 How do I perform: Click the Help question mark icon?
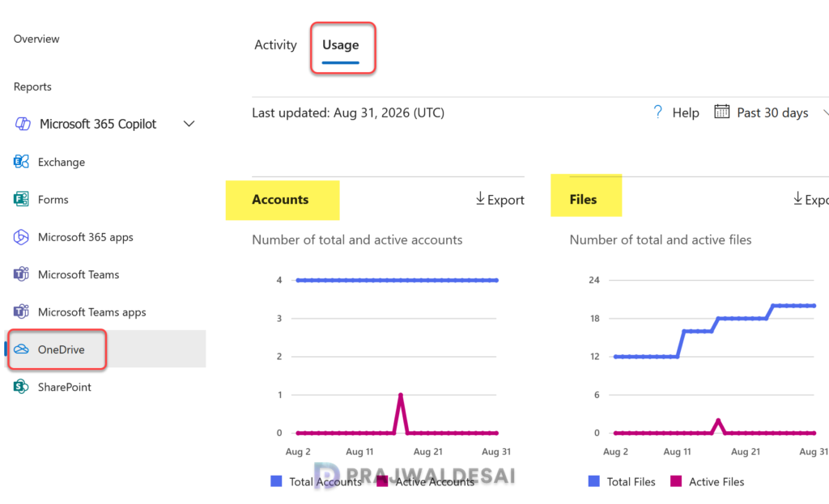[x=657, y=112]
